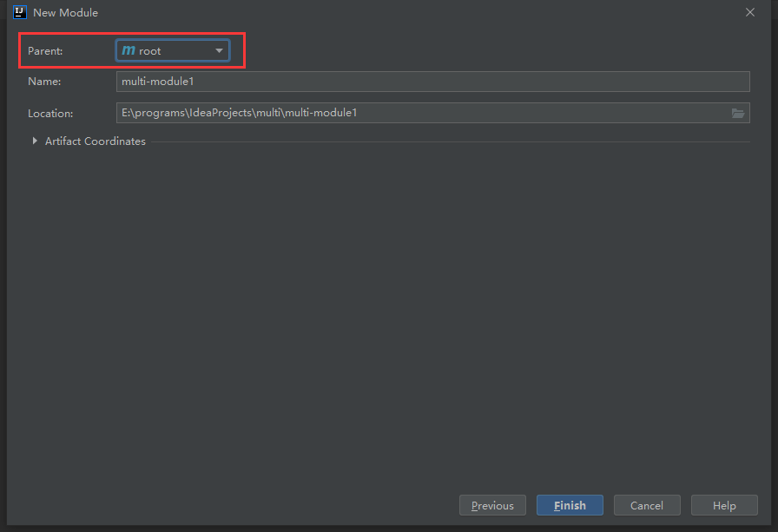Close the New Module dialog window
This screenshot has height=532, width=778.
[x=750, y=12]
